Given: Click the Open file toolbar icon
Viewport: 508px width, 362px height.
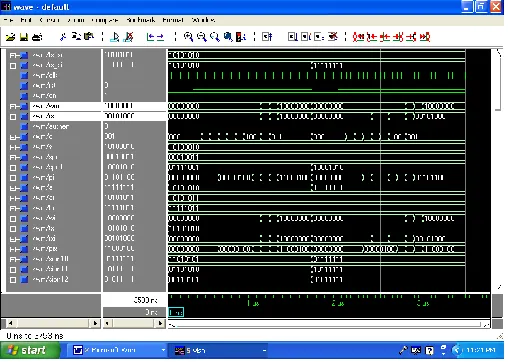Looking at the screenshot, I should pyautogui.click(x=11, y=37).
